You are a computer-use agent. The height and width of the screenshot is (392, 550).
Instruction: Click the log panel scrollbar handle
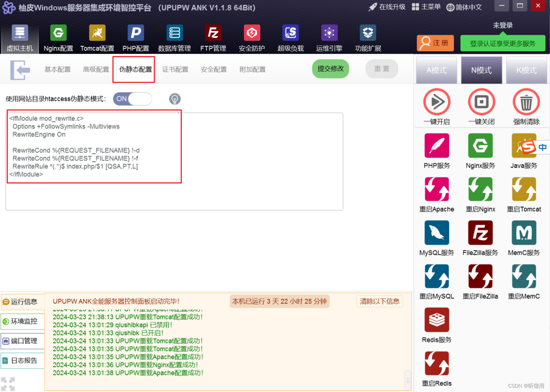[x=408, y=380]
